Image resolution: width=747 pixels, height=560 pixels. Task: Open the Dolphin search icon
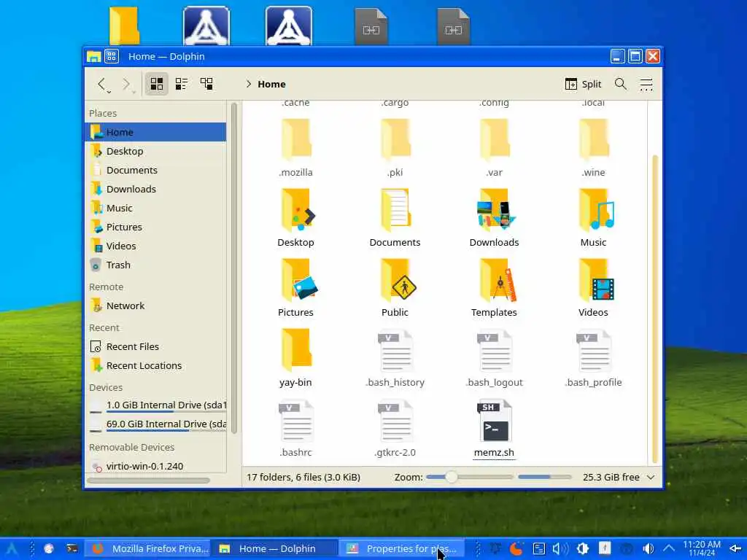[x=620, y=85]
